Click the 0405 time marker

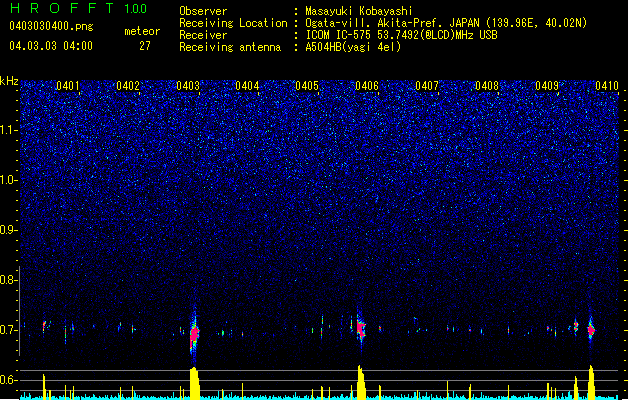click(x=307, y=85)
